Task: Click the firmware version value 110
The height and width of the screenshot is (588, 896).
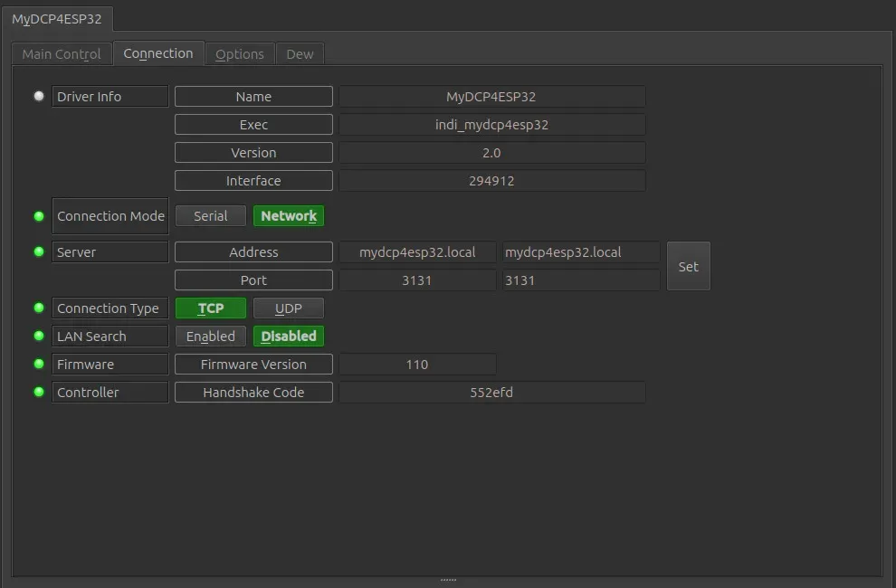Action: [418, 364]
